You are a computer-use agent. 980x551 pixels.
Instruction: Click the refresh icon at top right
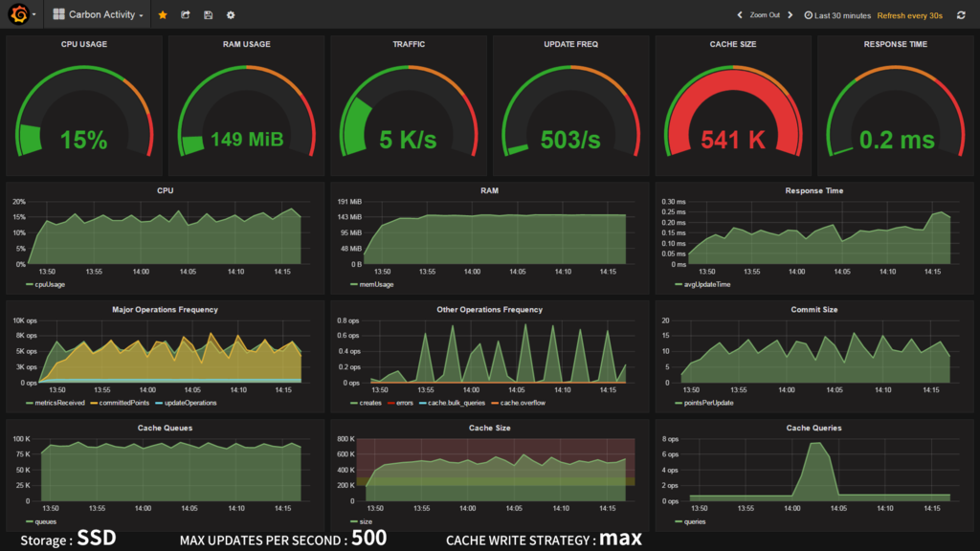[x=961, y=15]
